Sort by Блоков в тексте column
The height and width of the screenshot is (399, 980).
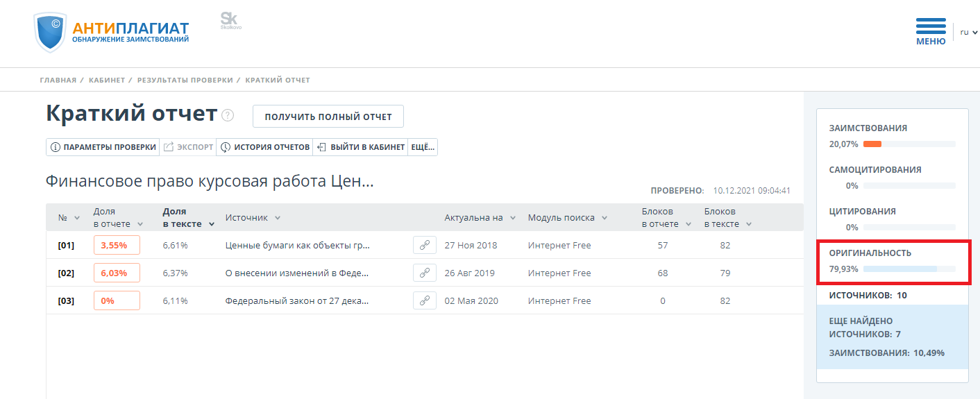tap(749, 224)
